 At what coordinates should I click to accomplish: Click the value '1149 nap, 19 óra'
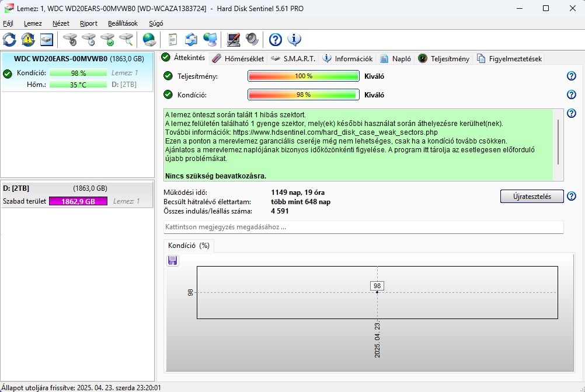click(x=298, y=192)
